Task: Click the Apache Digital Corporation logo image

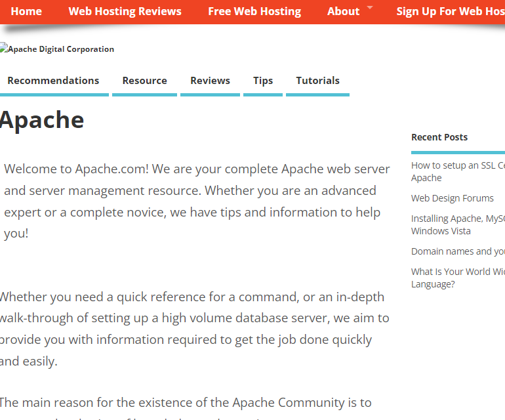Action: (57, 49)
